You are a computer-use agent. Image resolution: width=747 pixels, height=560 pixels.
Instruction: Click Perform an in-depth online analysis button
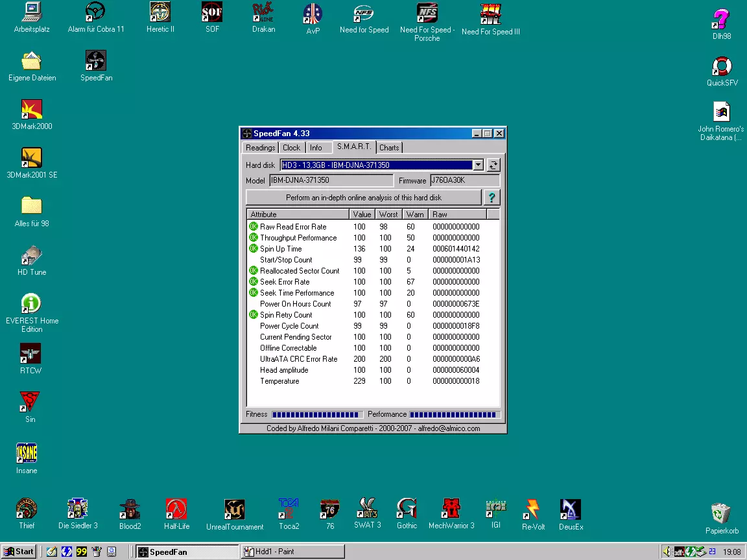pyautogui.click(x=364, y=197)
